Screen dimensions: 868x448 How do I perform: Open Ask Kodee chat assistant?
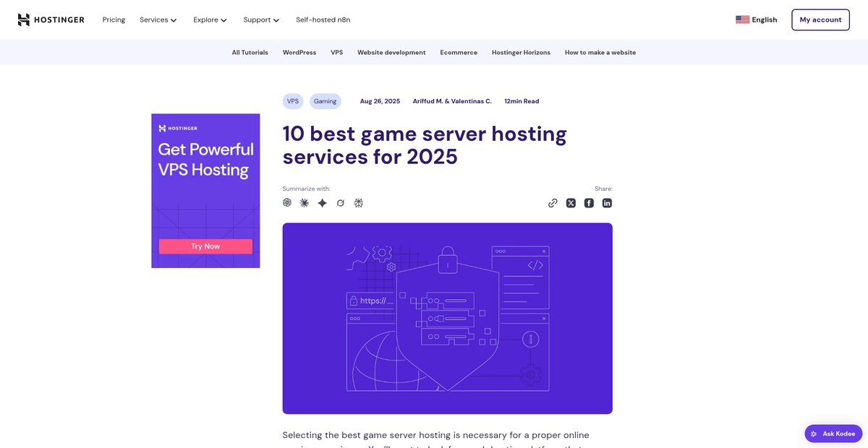833,434
